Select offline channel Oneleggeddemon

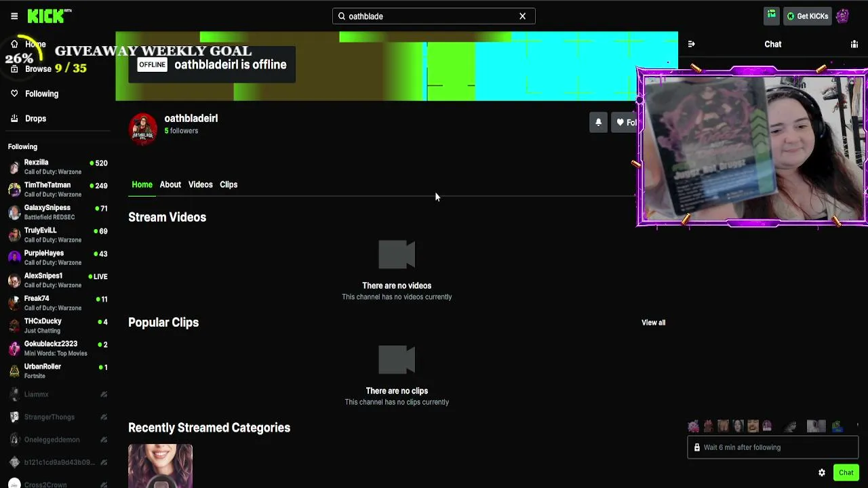[58, 440]
